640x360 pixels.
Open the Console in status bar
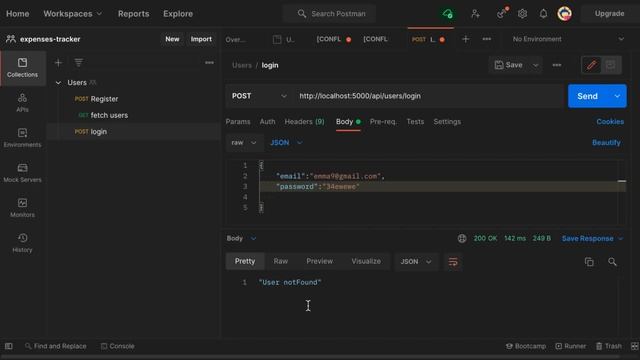tap(118, 346)
